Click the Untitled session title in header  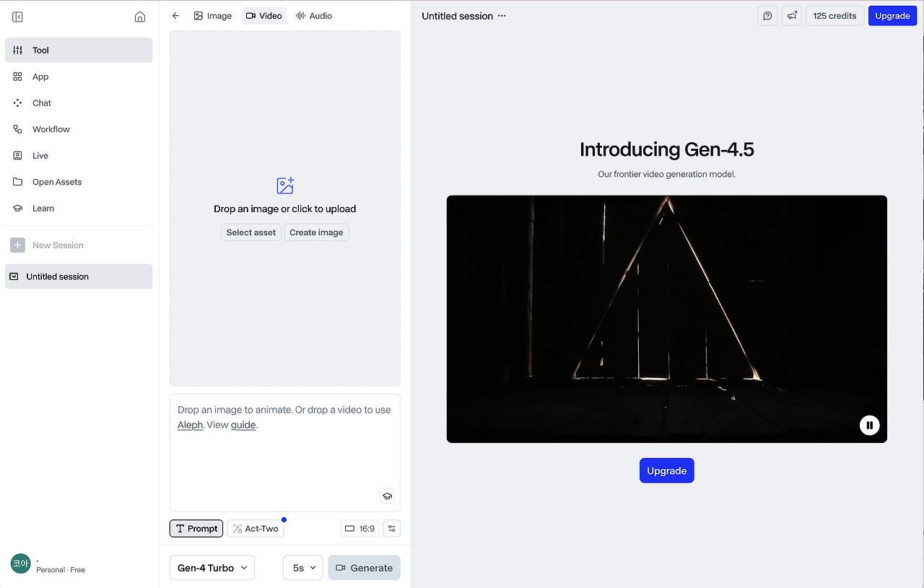(458, 16)
